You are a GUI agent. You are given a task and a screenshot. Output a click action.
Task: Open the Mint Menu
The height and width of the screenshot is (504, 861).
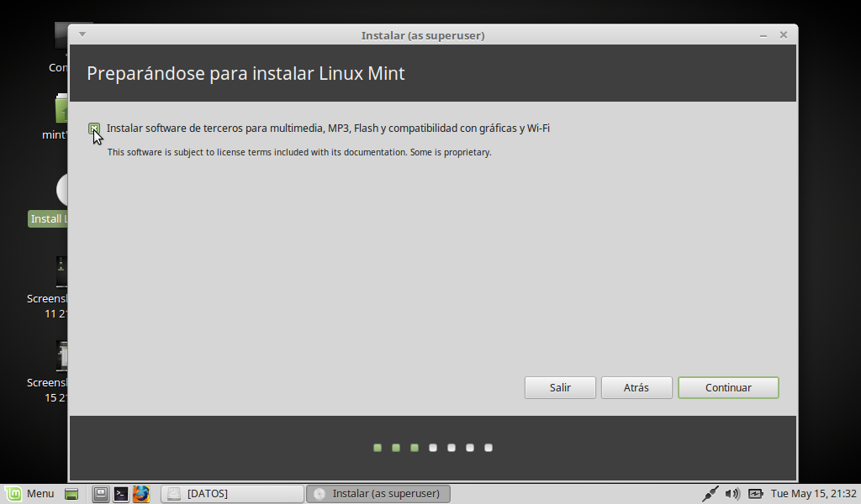click(29, 493)
